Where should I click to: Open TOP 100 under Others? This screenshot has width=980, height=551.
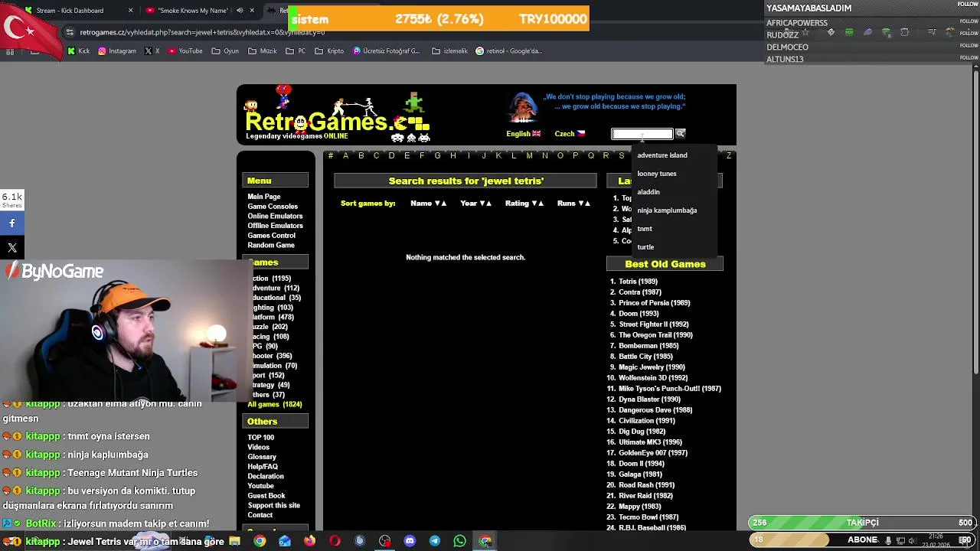click(260, 438)
